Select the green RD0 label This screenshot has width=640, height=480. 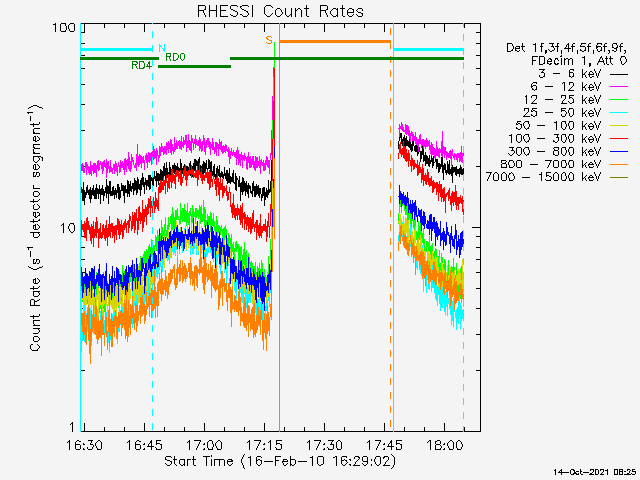[x=174, y=58]
